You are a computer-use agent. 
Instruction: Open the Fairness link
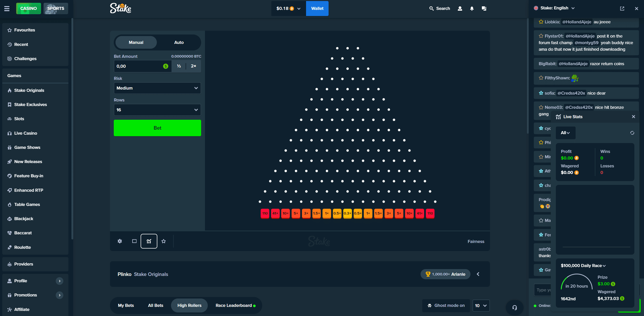tap(476, 241)
